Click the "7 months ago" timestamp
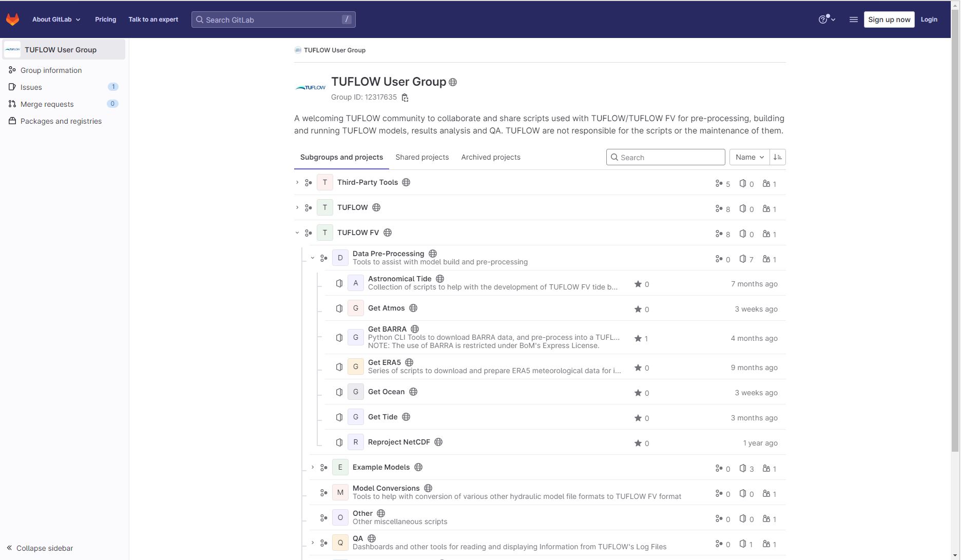The height and width of the screenshot is (560, 961). (754, 284)
